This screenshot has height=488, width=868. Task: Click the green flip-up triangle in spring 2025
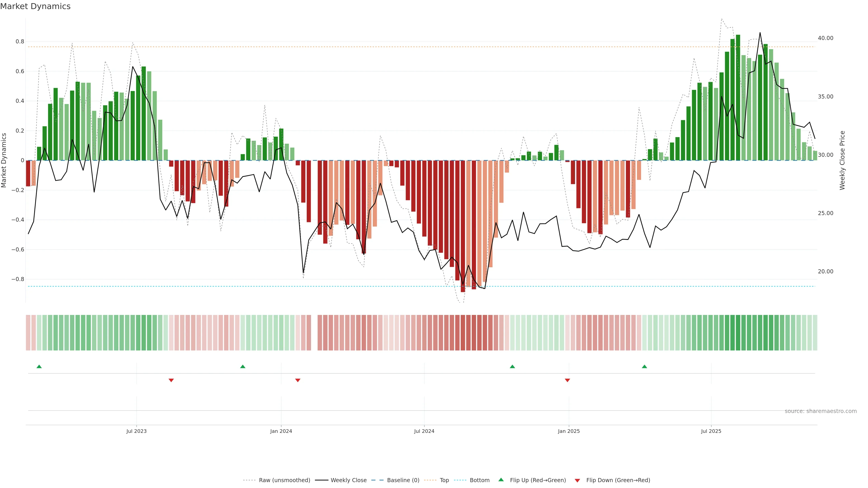[x=644, y=366]
